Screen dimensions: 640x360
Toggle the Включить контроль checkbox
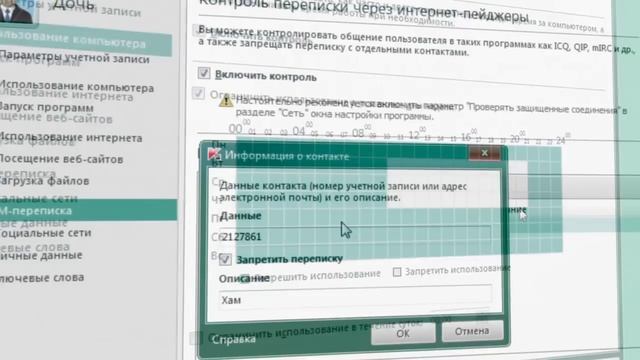[204, 73]
